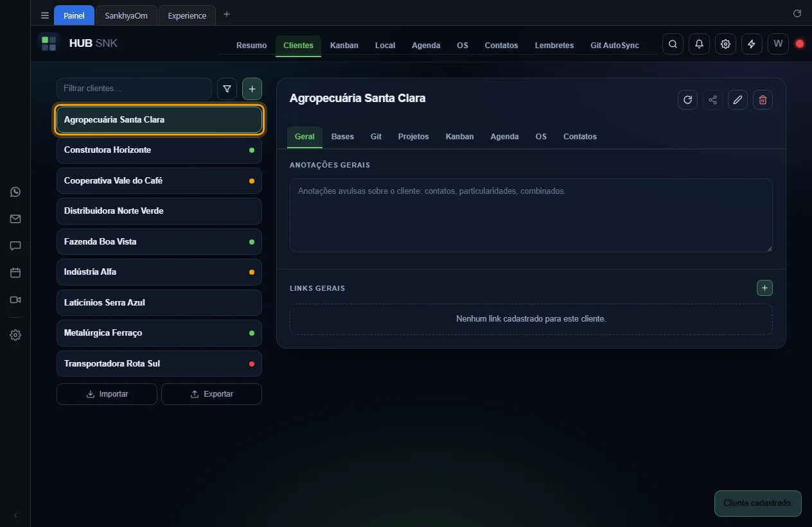Screen dimensions: 812x527
Task: Open the top navigation Agenda section
Action: coord(426,46)
